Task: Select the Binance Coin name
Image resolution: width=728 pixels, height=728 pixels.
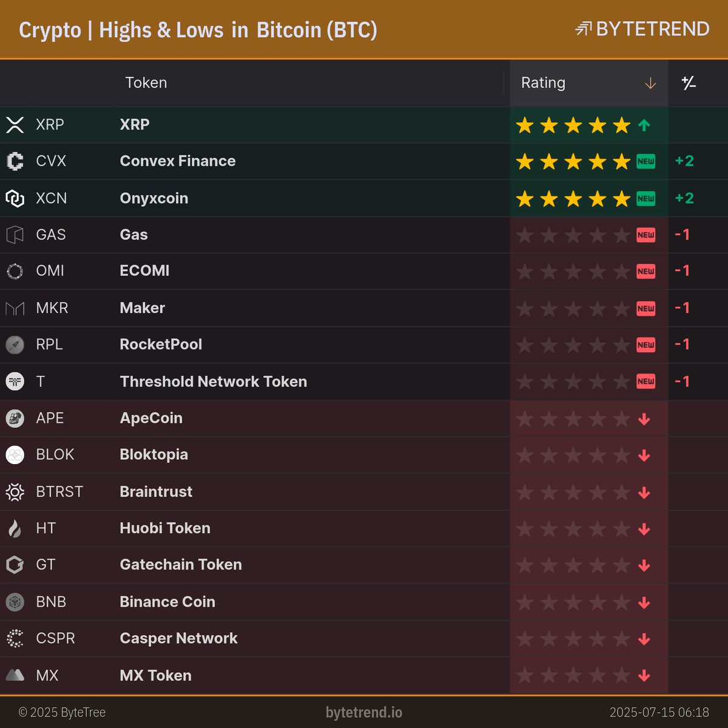Action: (167, 602)
